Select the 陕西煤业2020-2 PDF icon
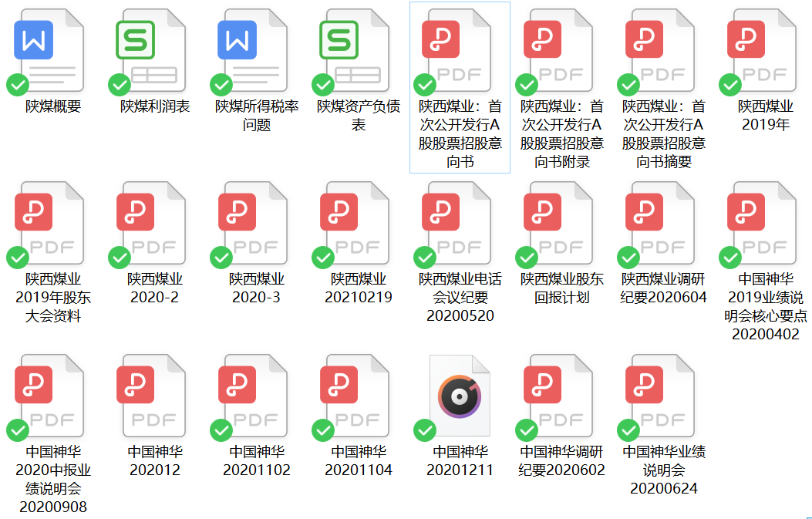 150,223
